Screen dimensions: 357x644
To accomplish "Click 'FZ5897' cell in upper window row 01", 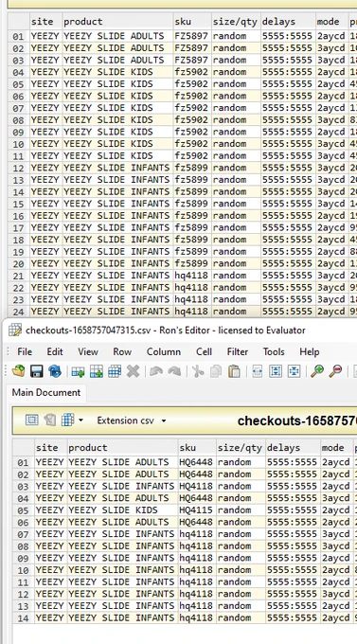I will tap(191, 36).
